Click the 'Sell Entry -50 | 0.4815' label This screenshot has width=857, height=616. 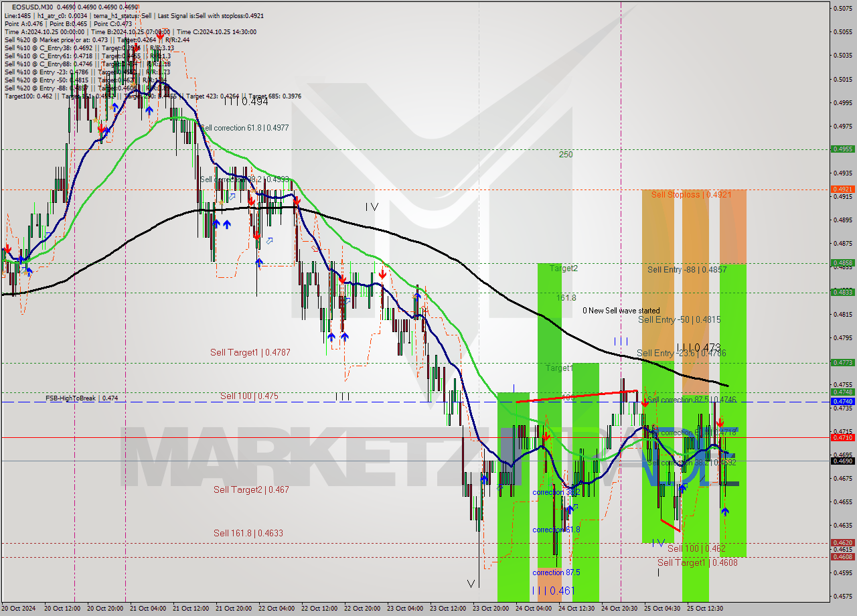[x=680, y=319]
